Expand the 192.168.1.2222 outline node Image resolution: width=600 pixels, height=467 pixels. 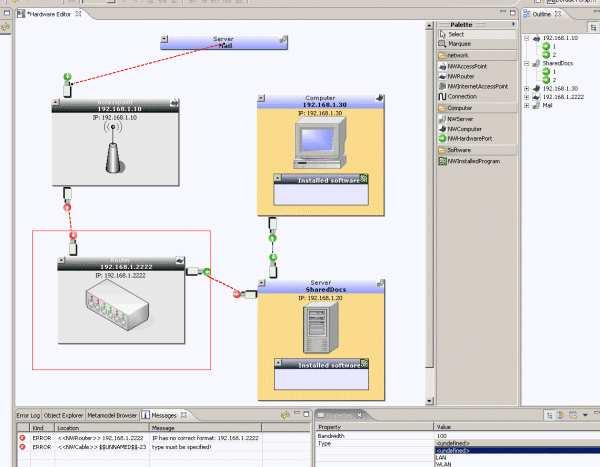pyautogui.click(x=527, y=97)
